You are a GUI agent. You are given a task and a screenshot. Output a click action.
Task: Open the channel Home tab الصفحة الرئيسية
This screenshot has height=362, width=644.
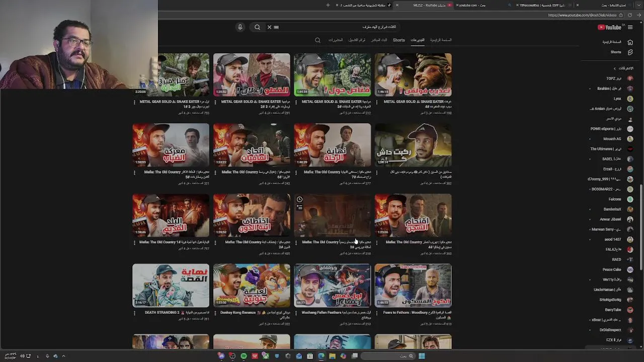(x=441, y=40)
